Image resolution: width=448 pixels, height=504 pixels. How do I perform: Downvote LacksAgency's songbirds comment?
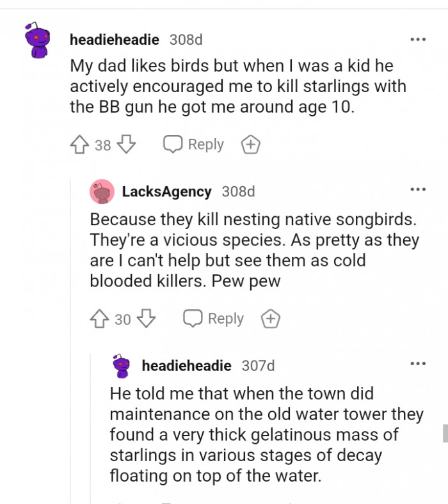point(147,319)
